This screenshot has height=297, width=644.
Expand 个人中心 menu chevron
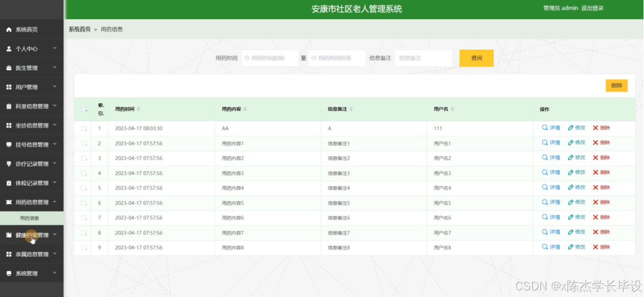pyautogui.click(x=54, y=48)
